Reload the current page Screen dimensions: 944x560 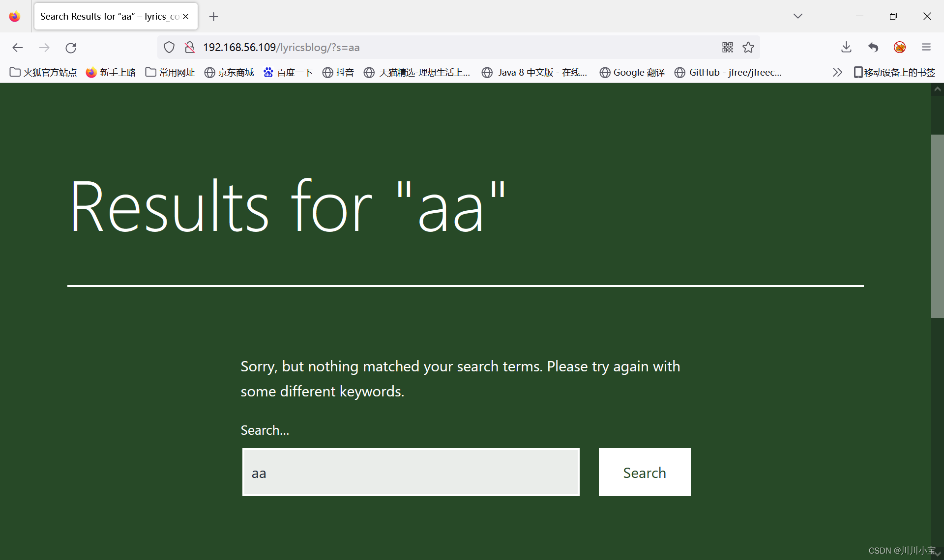(x=71, y=48)
